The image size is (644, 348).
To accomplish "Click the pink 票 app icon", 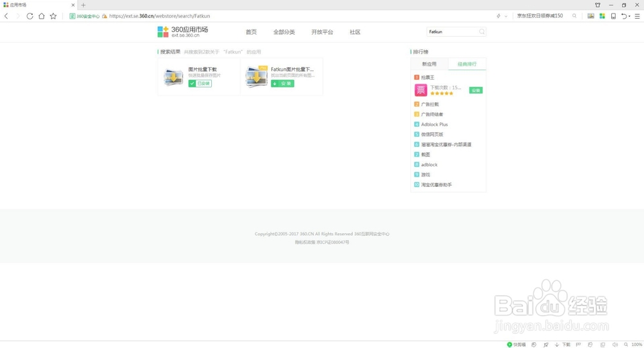I will click(x=421, y=90).
